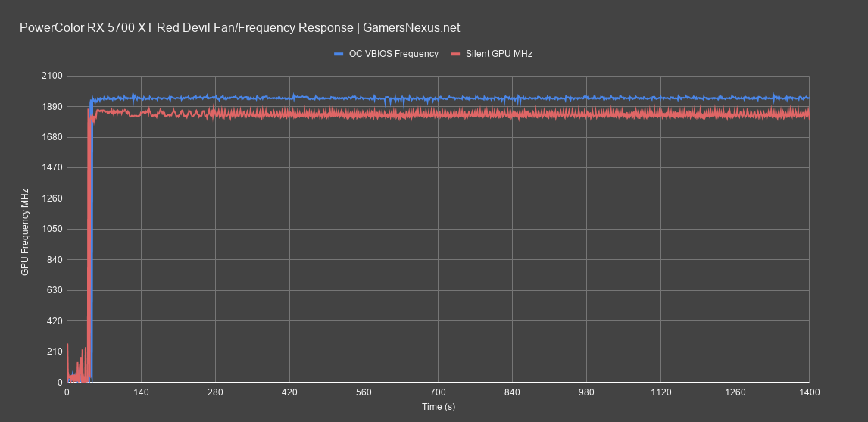Viewport: 868px width, 422px height.
Task: Select the OC VBIOS Frequency legend label
Action: point(393,54)
